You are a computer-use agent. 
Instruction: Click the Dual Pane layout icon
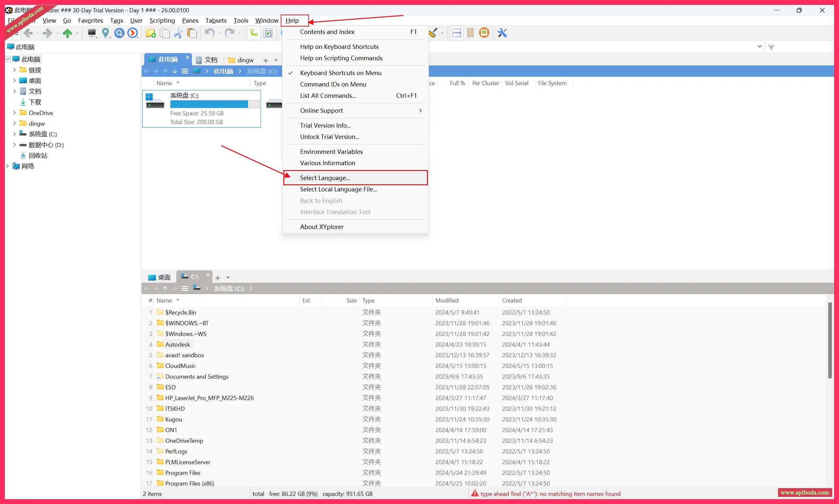[457, 33]
